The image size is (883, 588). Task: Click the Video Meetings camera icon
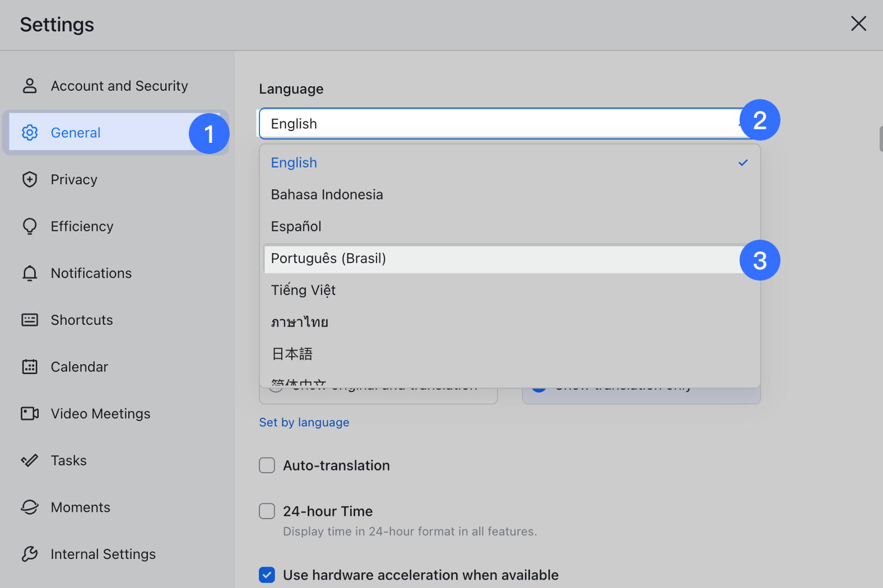point(30,413)
